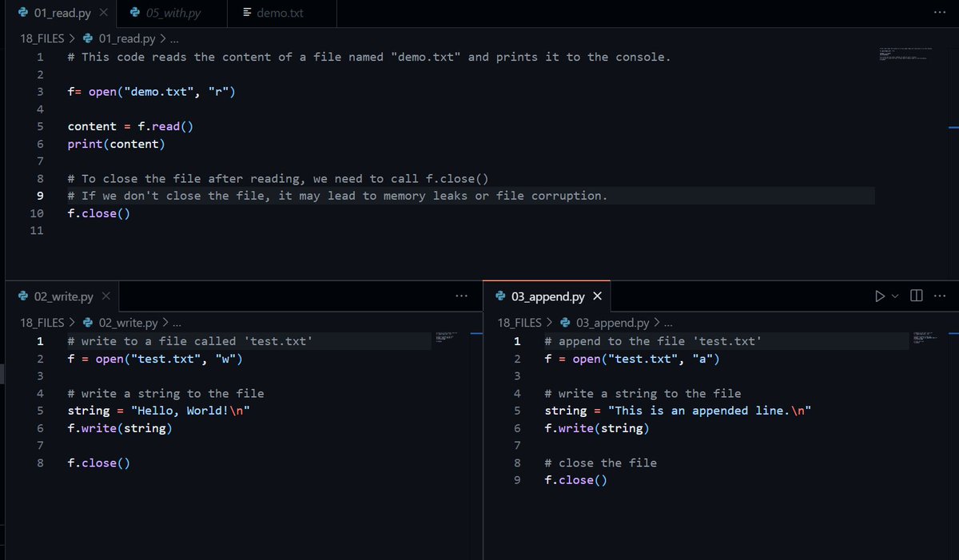Screen dimensions: 959x560
Task: Click 18_FILES breadcrumb above 02_write.py editor
Action: coord(42,323)
